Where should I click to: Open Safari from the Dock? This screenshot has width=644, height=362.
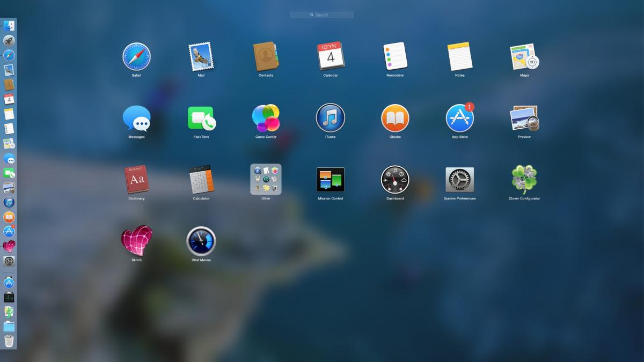click(x=9, y=55)
